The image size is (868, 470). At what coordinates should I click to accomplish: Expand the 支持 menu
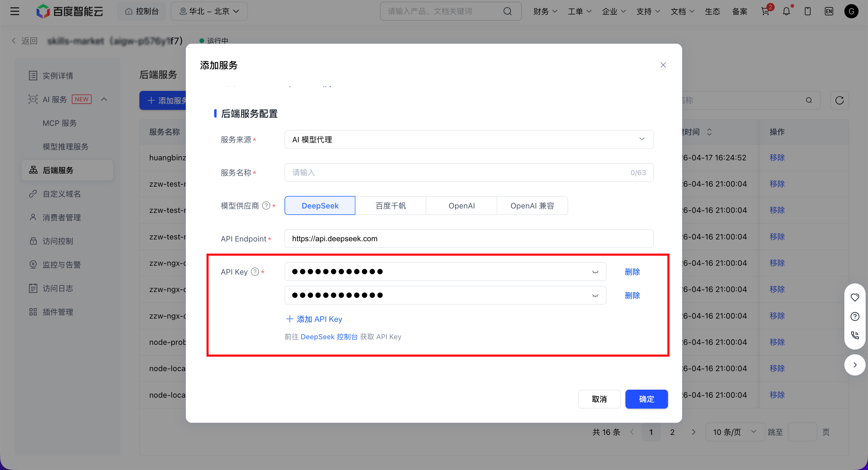[x=648, y=12]
